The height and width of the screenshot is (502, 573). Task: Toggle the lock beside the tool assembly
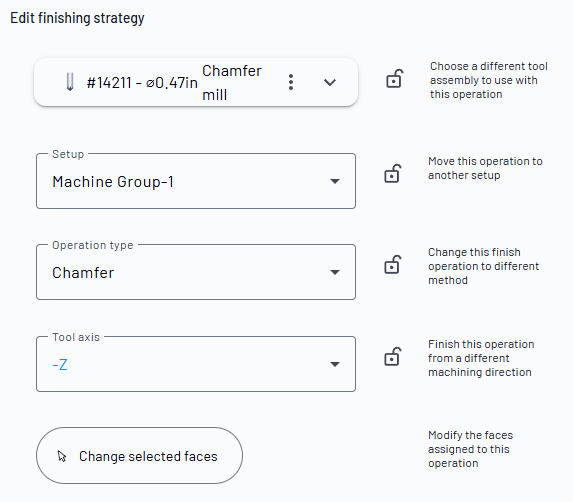pos(394,79)
